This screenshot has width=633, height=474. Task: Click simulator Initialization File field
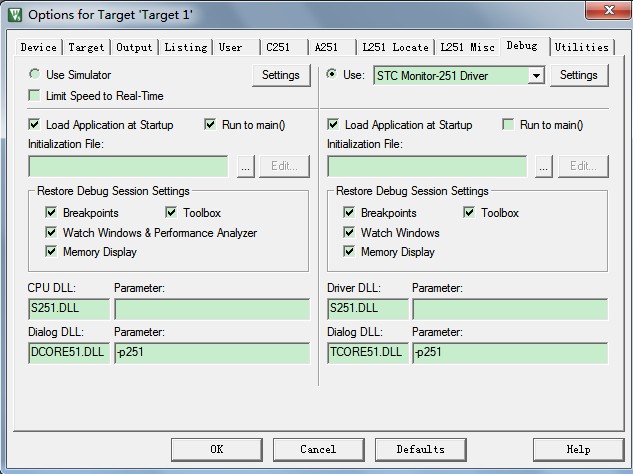[x=128, y=166]
